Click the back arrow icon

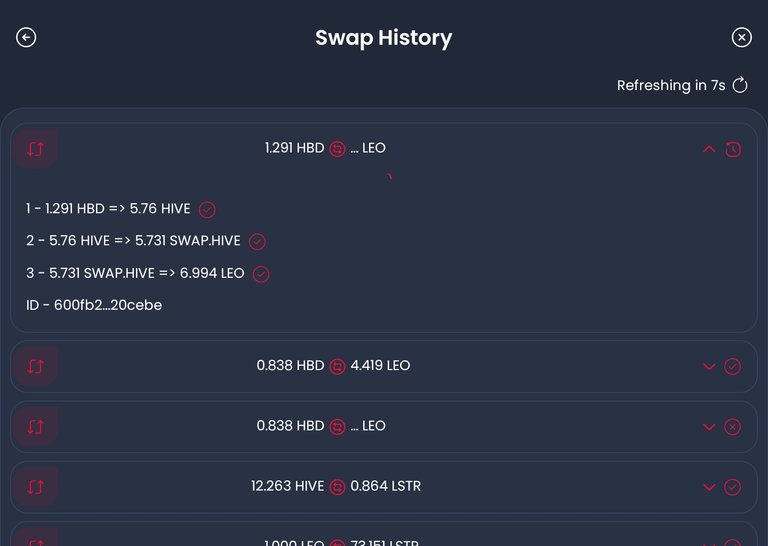(x=26, y=37)
